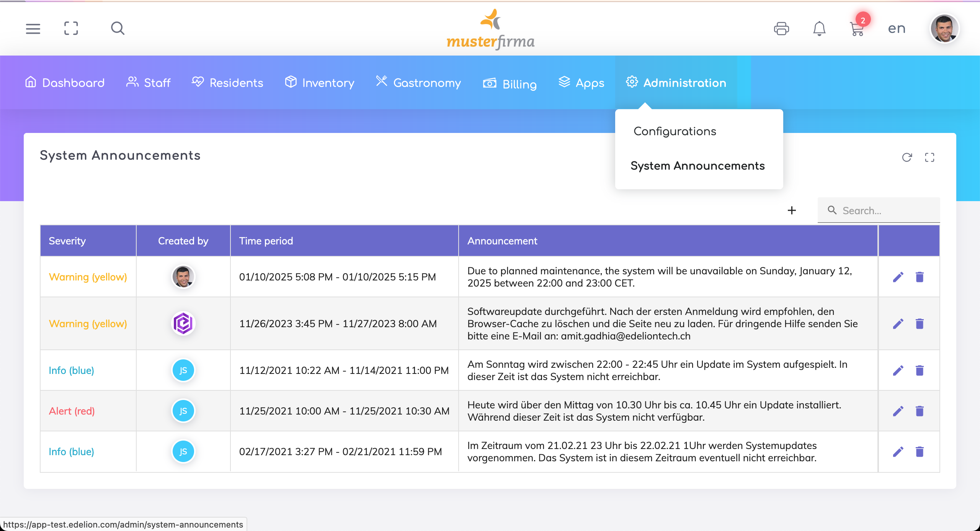Select Configurations from the dropdown
Viewport: 980px width, 531px height.
675,131
